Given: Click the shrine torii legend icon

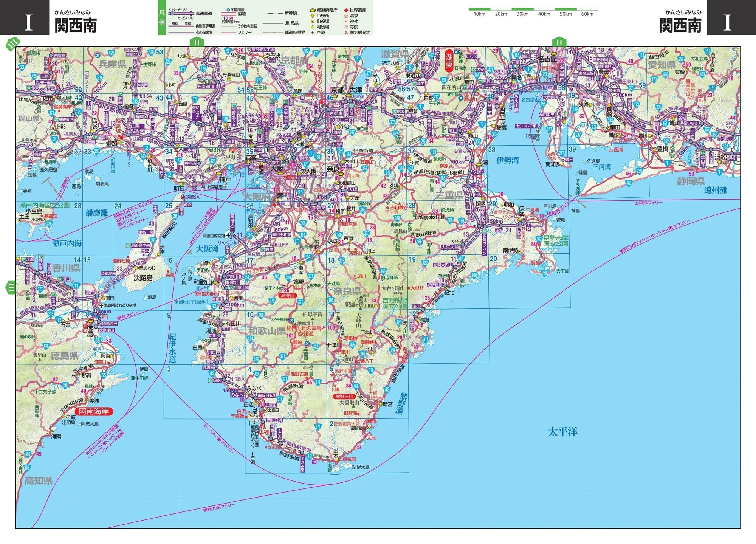Looking at the screenshot, I should coord(346,22).
